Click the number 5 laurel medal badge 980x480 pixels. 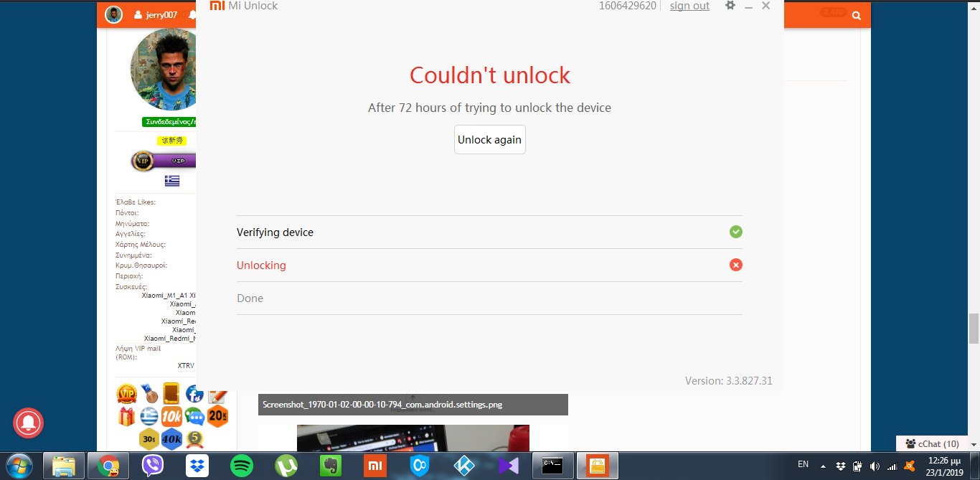click(x=194, y=439)
